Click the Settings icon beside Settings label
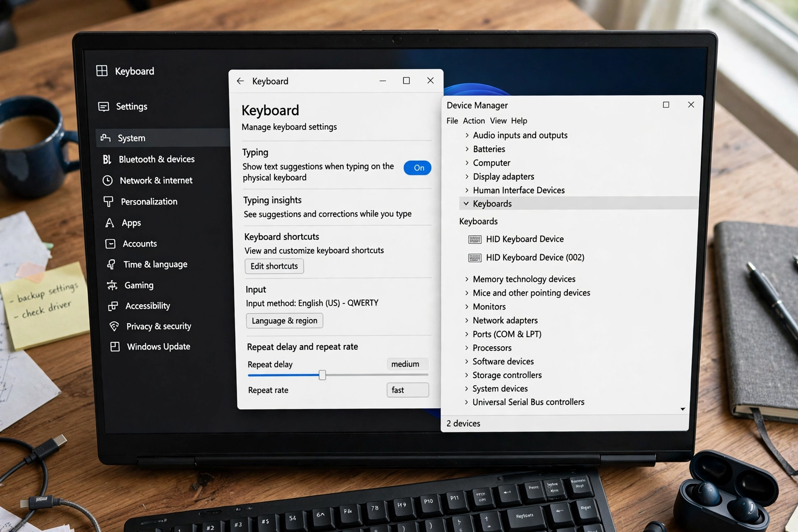This screenshot has height=532, width=798. [103, 106]
